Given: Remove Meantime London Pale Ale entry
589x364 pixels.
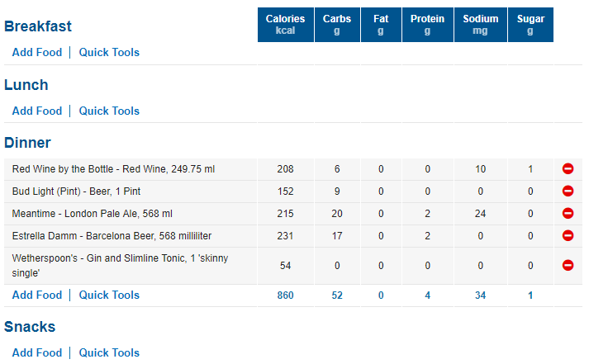Looking at the screenshot, I should point(568,213).
